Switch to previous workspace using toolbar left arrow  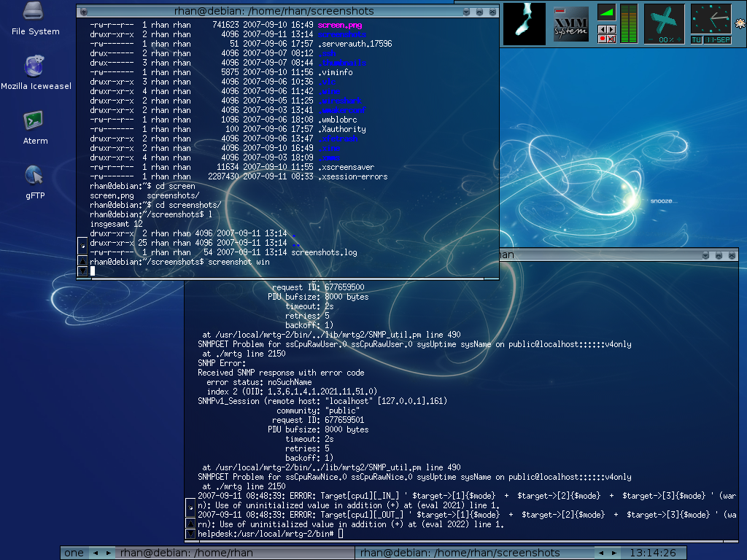pyautogui.click(x=95, y=553)
